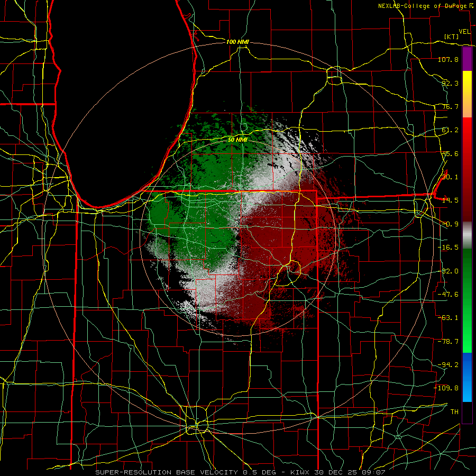The image size is (476, 476).
Task: Pick the black TH segment of the color bar
Action: coord(467,412)
